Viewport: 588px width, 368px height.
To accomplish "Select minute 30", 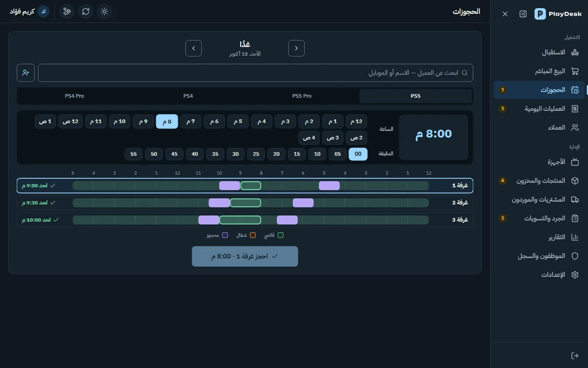I will [x=236, y=154].
